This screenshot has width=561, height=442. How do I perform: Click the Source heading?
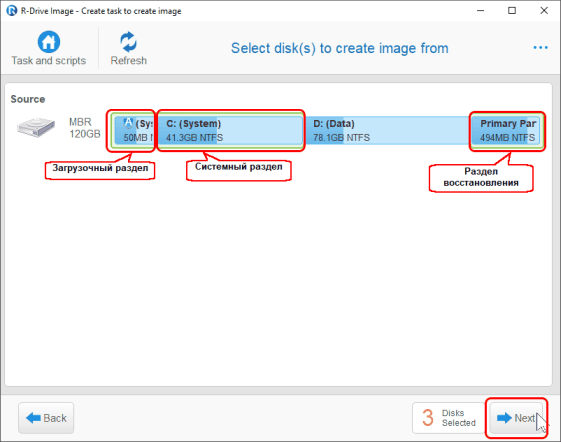pyautogui.click(x=28, y=99)
